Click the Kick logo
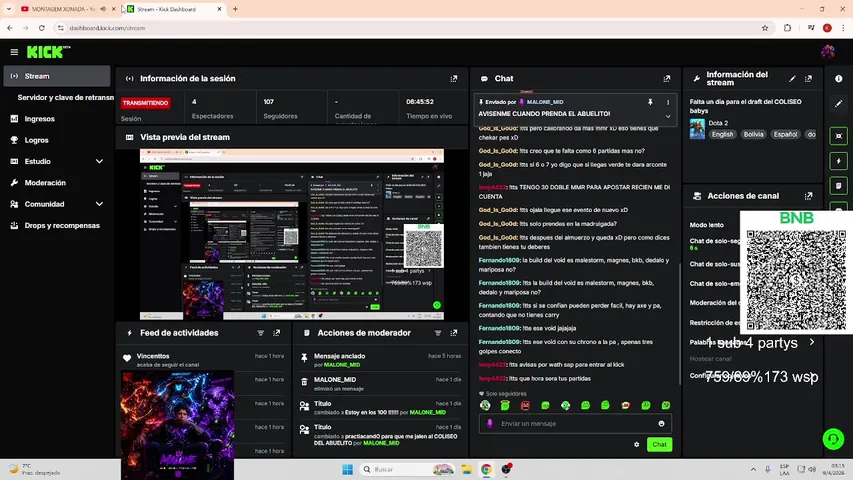The height and width of the screenshot is (480, 853). (x=48, y=52)
